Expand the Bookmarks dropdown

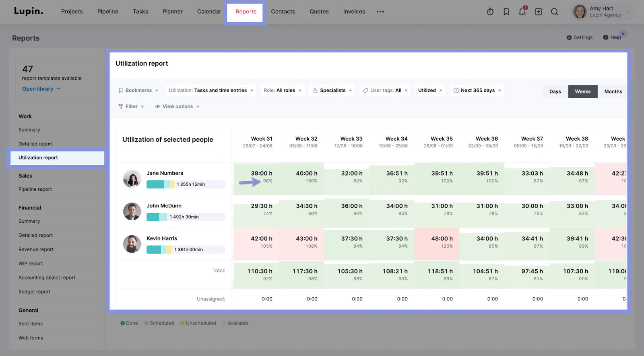138,90
